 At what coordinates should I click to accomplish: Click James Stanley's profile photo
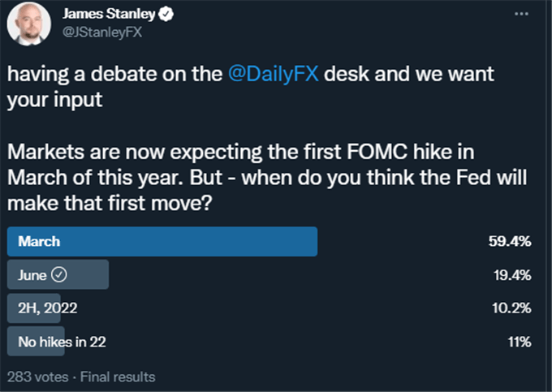(x=29, y=24)
